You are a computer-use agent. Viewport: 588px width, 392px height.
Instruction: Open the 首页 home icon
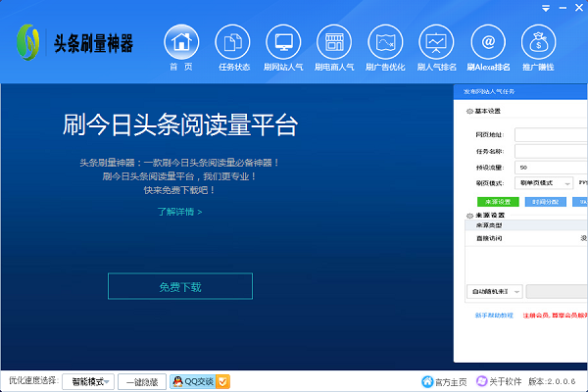[180, 43]
